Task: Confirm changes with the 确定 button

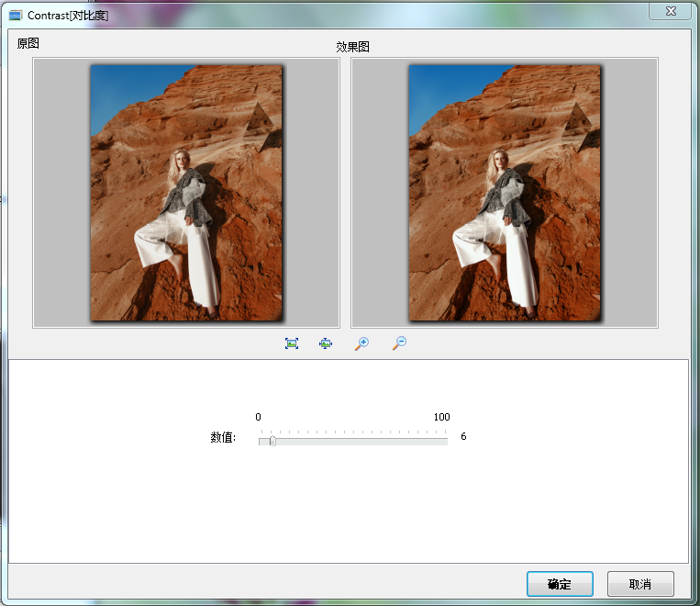Action: click(560, 584)
